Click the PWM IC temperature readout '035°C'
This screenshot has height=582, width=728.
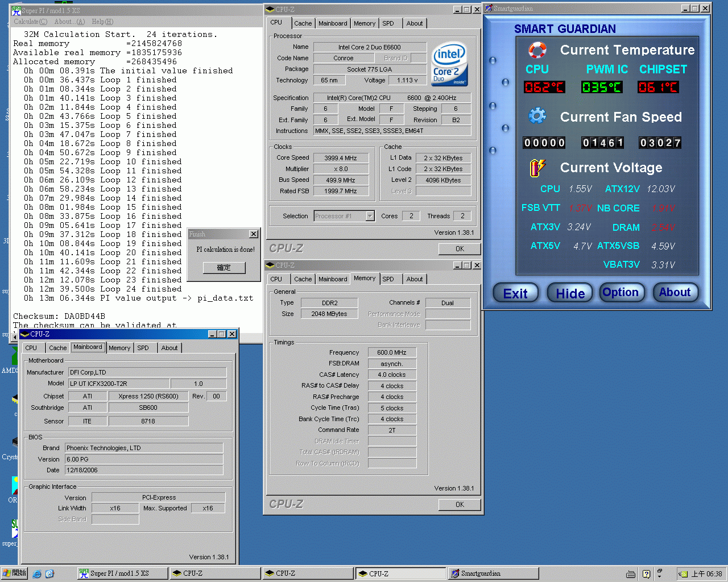602,87
